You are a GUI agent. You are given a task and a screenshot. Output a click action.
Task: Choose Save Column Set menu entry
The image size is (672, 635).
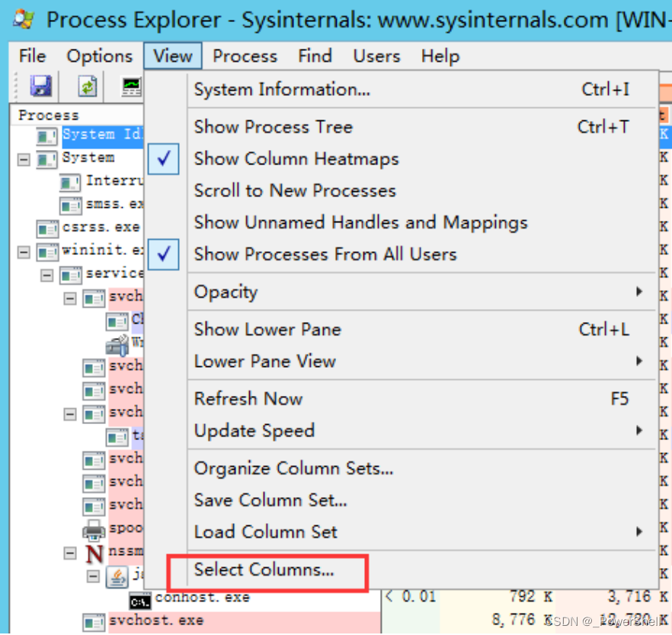click(x=401, y=500)
